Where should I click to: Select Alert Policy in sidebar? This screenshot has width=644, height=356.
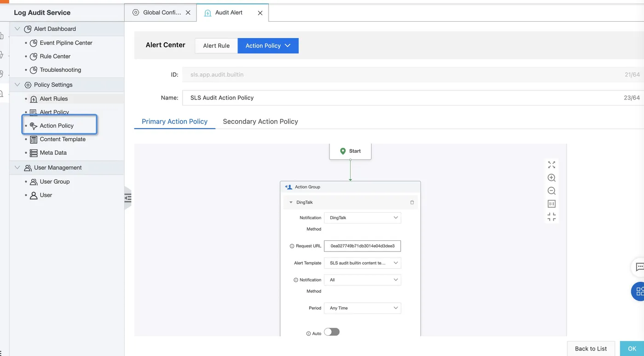click(54, 112)
